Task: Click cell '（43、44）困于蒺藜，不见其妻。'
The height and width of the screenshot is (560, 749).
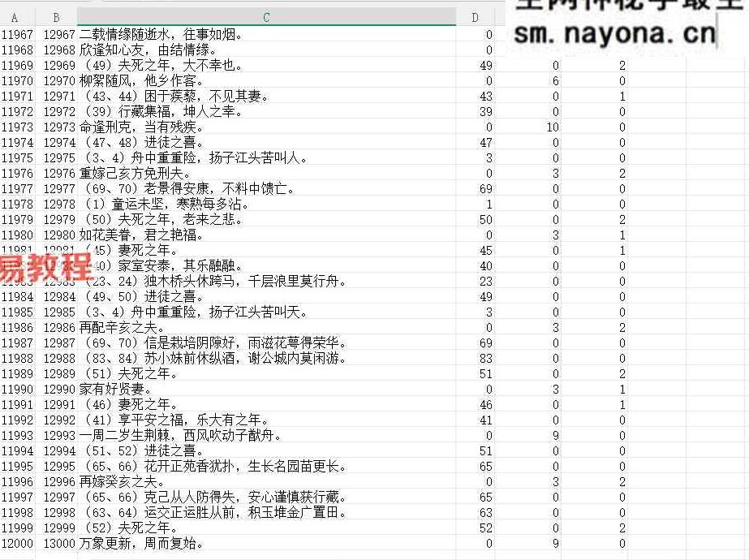Action: pos(266,96)
